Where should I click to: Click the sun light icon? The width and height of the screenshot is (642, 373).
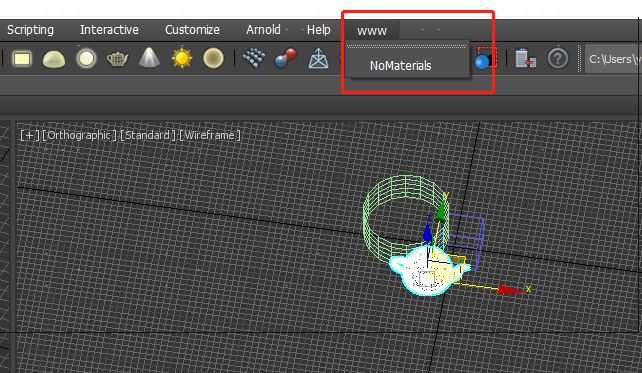(182, 58)
